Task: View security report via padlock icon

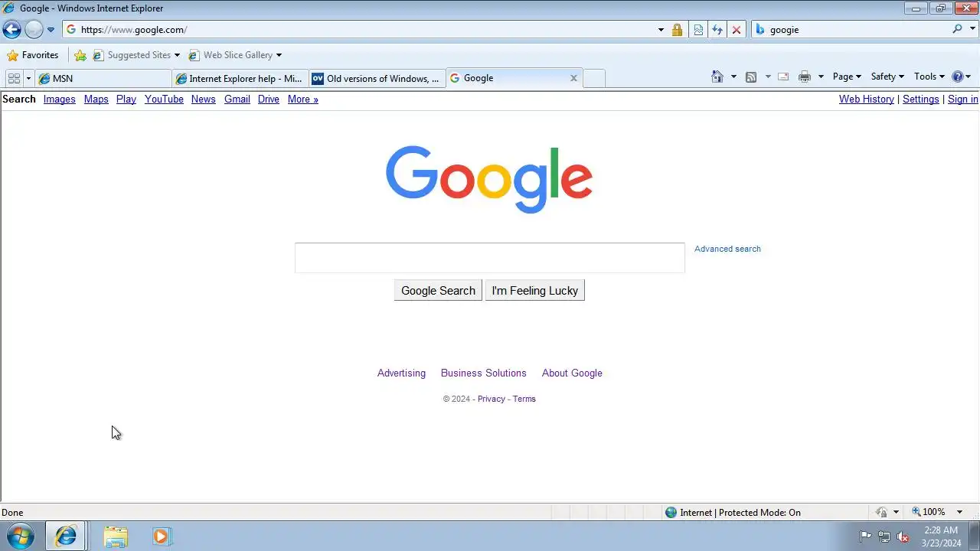Action: (x=677, y=30)
